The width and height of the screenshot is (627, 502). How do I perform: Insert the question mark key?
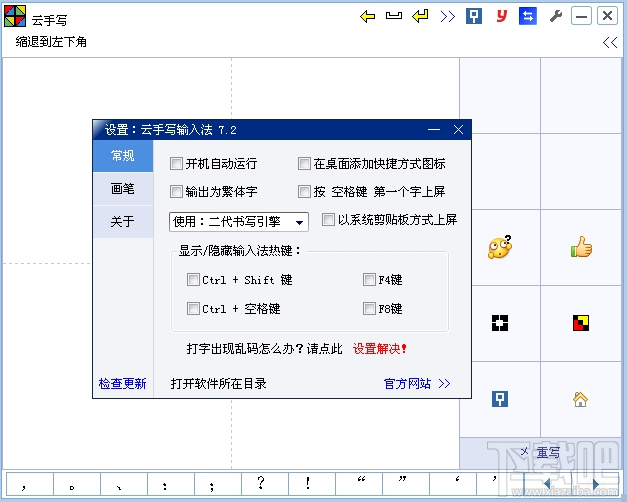pos(265,484)
